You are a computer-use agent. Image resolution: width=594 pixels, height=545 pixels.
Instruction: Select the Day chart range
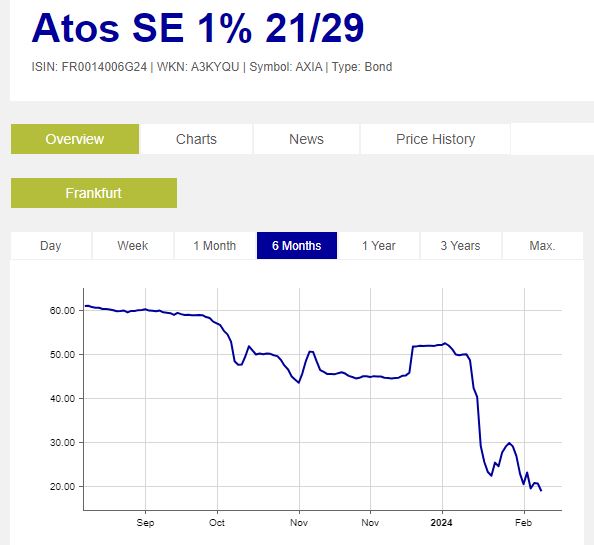pyautogui.click(x=51, y=245)
